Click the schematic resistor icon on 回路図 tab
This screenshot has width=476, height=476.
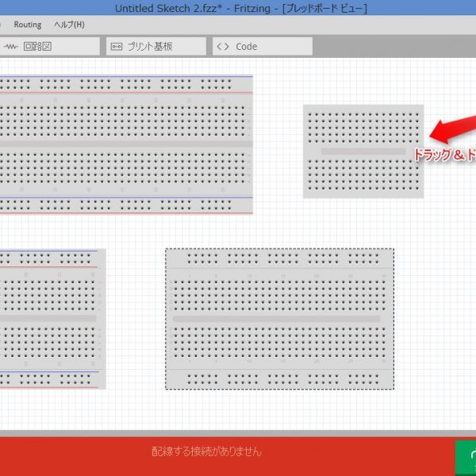11,47
